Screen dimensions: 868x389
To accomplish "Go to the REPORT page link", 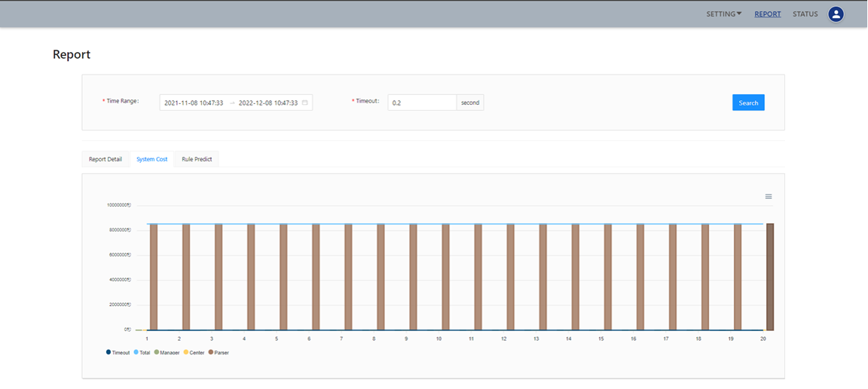I will coord(768,14).
